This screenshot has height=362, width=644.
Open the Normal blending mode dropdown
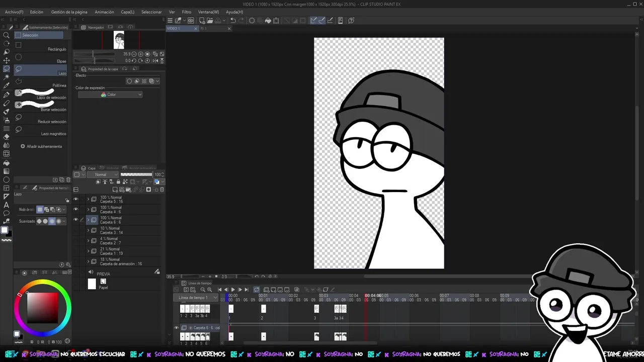103,174
